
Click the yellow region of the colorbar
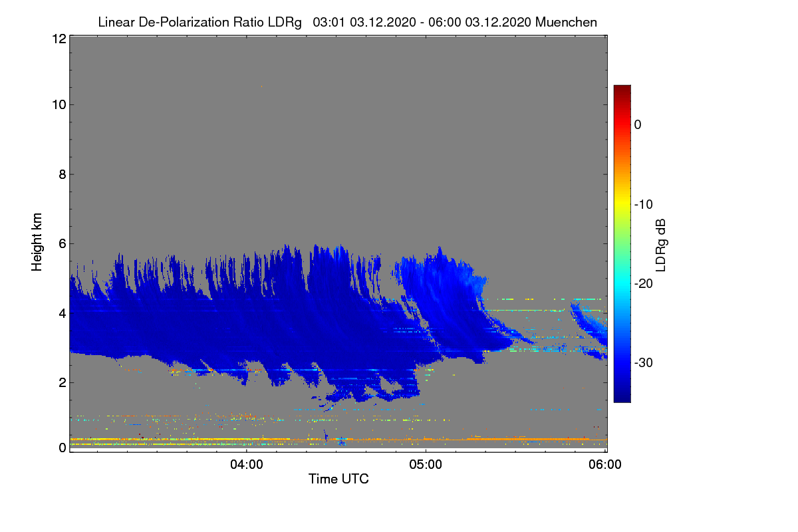622,204
